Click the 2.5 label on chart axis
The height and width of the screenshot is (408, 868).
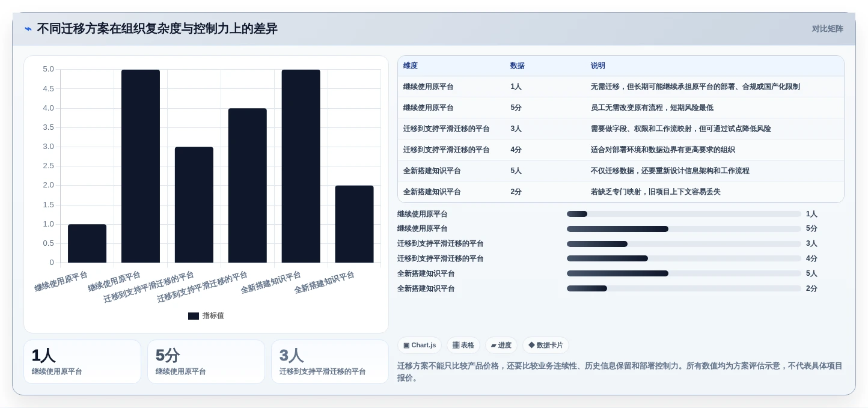[49, 166]
